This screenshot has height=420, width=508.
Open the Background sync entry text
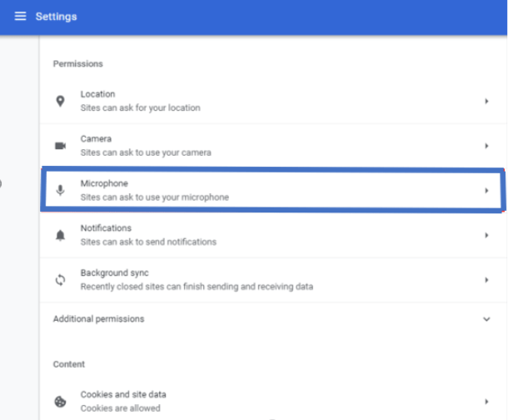pos(115,272)
